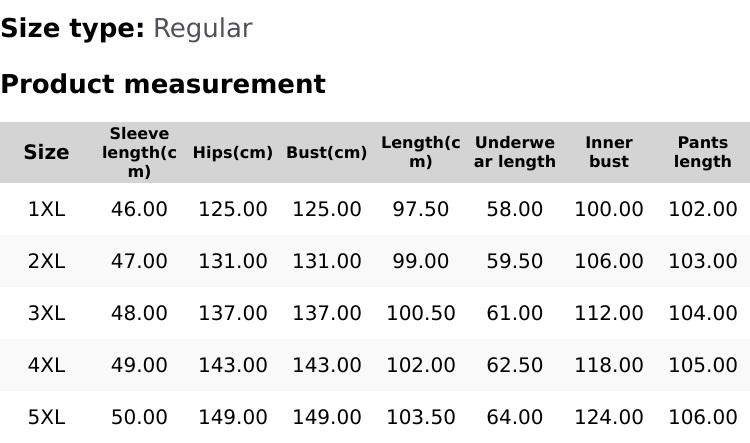Image resolution: width=750 pixels, height=443 pixels.
Task: Select the 5XL inner bust value 124.00
Action: pos(609,417)
